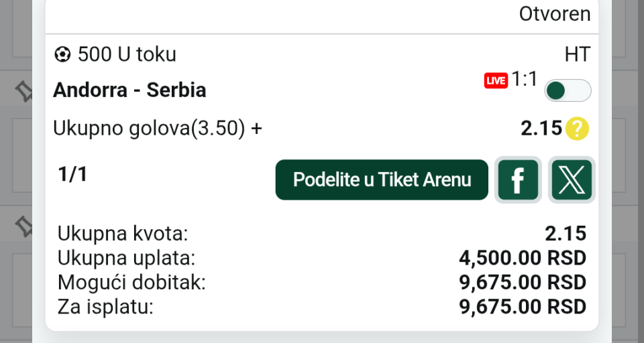Open the Andorra - Serbia match
Viewport: 644px width, 343px height.
tap(129, 90)
